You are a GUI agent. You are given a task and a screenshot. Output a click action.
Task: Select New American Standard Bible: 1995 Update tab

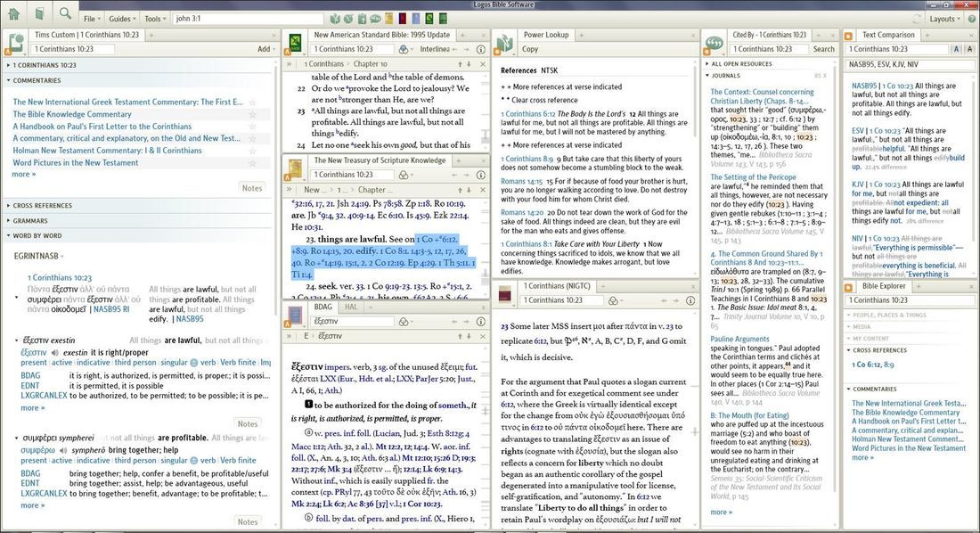[381, 35]
